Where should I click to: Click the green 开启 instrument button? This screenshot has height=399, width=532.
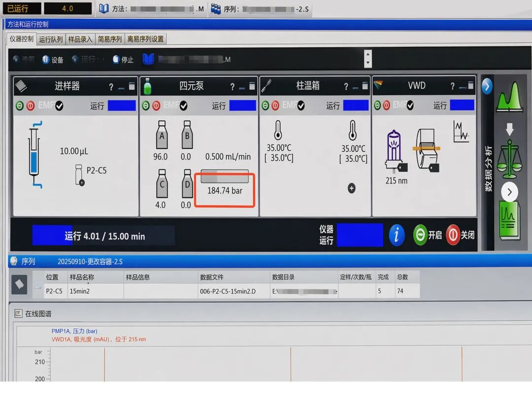pyautogui.click(x=428, y=235)
